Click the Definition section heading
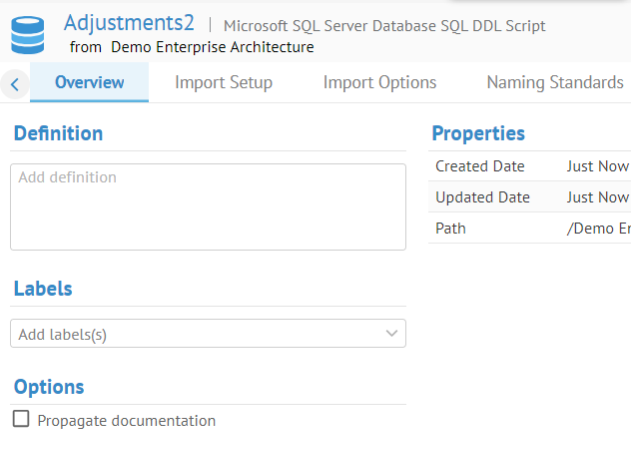Screen dimensions: 631x468 (58, 133)
